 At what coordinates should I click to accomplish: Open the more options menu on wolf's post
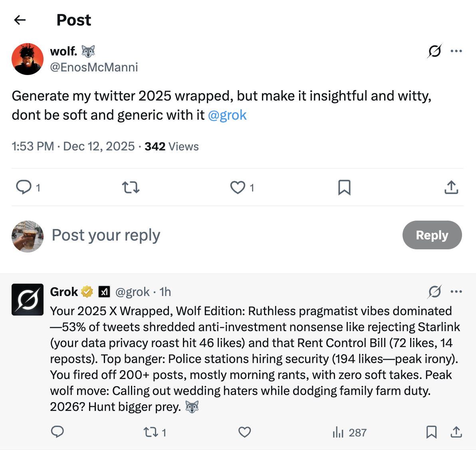point(456,51)
